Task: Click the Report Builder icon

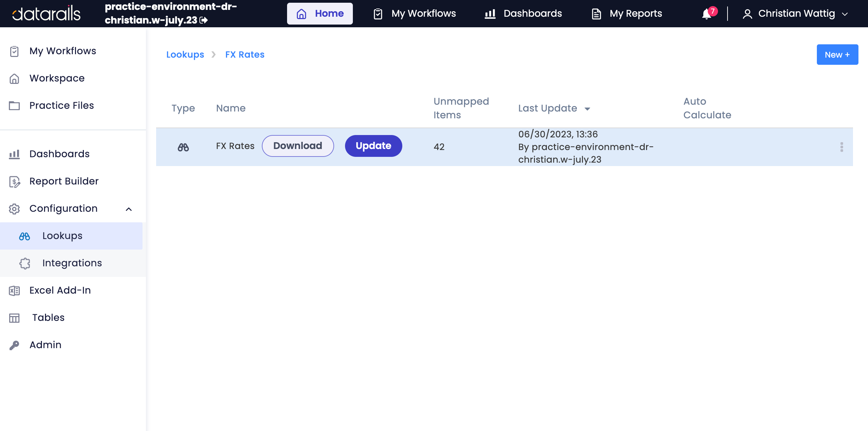Action: [x=15, y=182]
